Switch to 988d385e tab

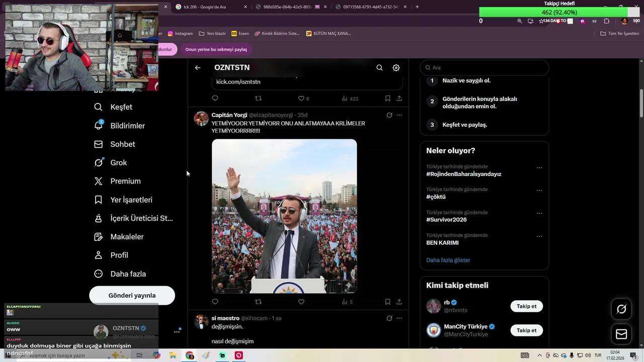(x=291, y=7)
